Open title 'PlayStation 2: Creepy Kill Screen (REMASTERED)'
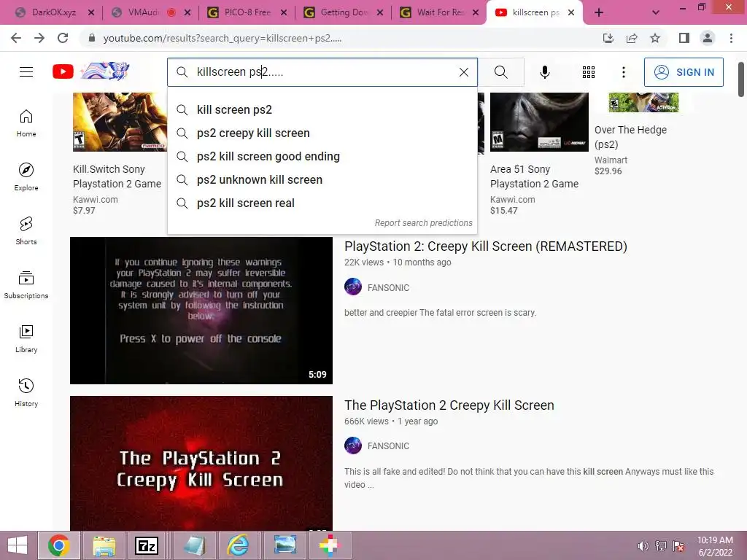 coord(485,246)
